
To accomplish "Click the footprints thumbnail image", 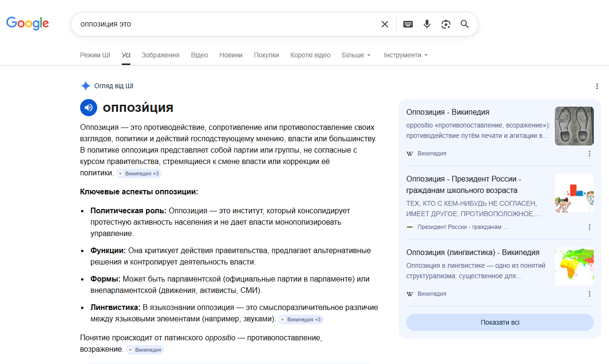I will (x=574, y=126).
